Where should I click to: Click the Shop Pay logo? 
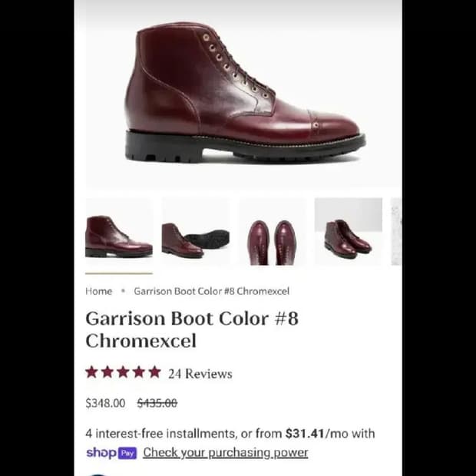(x=111, y=453)
